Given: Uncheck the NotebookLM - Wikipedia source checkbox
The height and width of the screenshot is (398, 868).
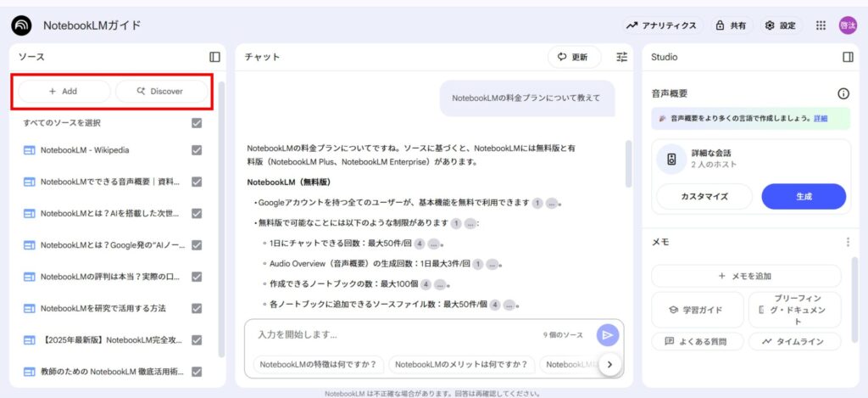Looking at the screenshot, I should 197,150.
